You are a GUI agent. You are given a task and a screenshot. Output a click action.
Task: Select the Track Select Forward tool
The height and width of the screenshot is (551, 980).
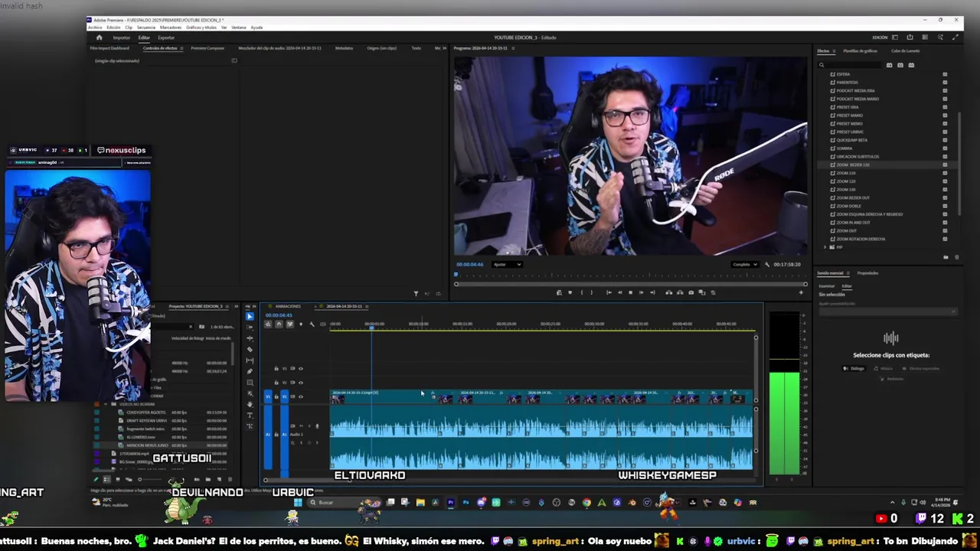pyautogui.click(x=250, y=327)
